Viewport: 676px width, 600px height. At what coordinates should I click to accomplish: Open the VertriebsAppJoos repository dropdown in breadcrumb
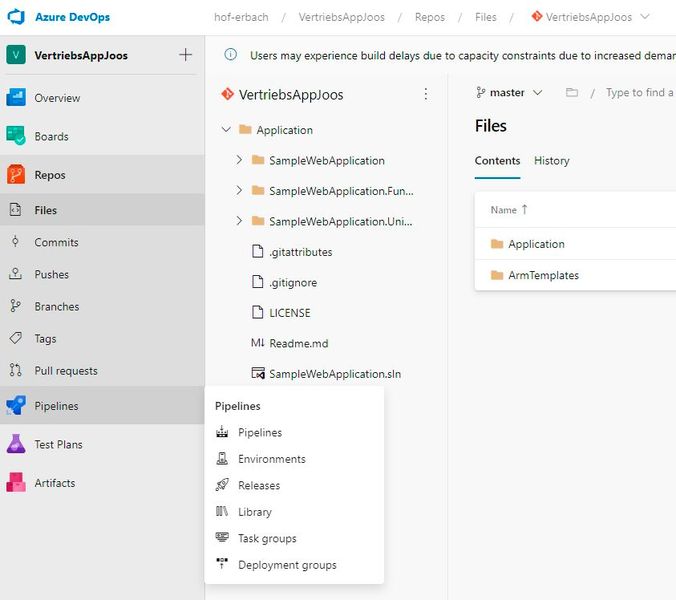tap(645, 17)
